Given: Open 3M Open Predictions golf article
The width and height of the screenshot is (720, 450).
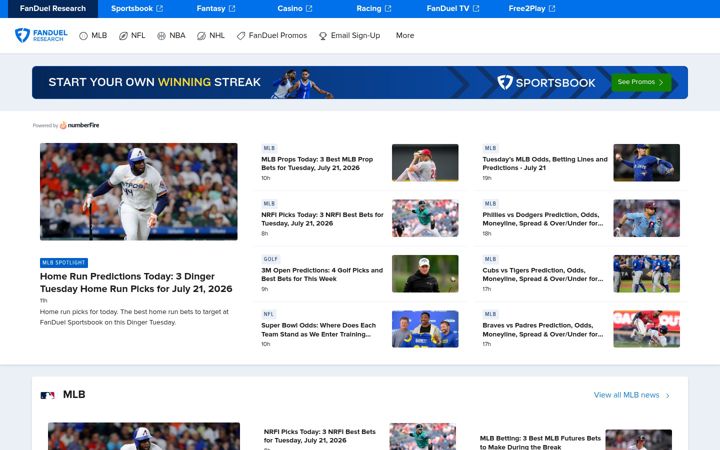Looking at the screenshot, I should click(322, 275).
